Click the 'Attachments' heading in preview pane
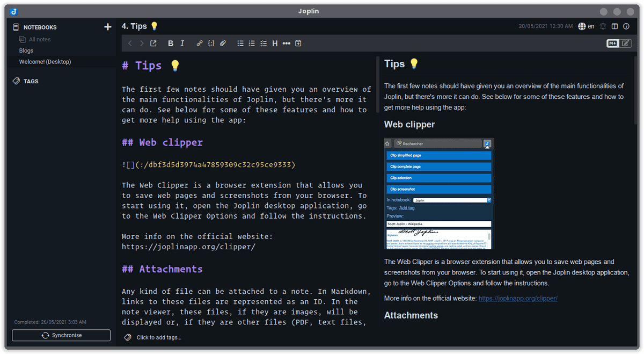The height and width of the screenshot is (354, 644). (411, 315)
